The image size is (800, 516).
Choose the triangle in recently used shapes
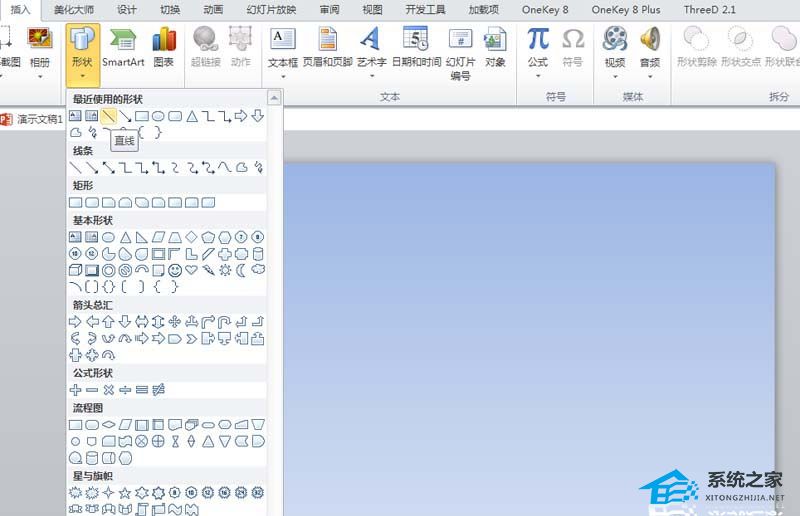[x=192, y=116]
